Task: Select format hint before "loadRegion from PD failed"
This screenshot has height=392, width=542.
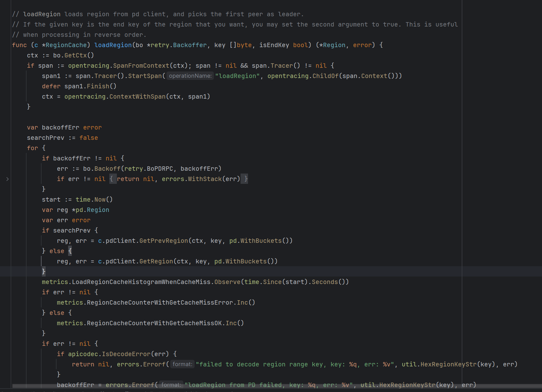Action: click(x=171, y=385)
